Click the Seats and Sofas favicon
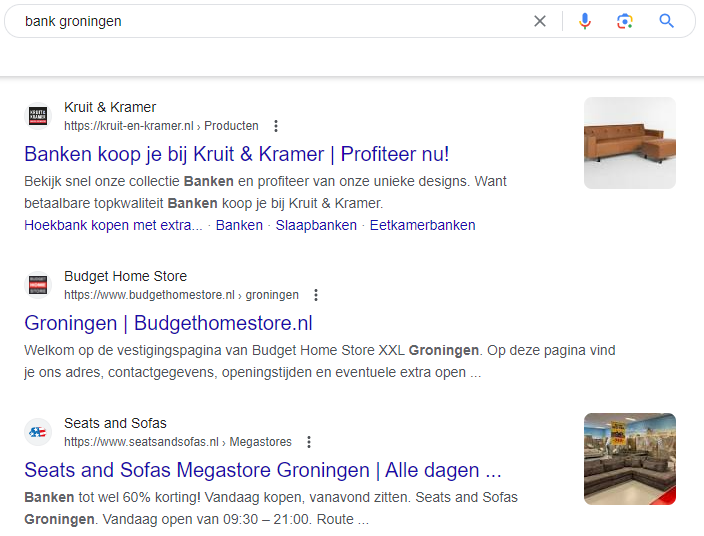704x536 pixels. click(38, 432)
